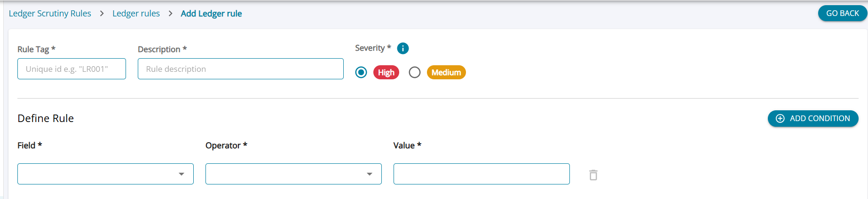This screenshot has height=199, width=868.
Task: Click the plus icon on Add Condition
Action: 780,118
